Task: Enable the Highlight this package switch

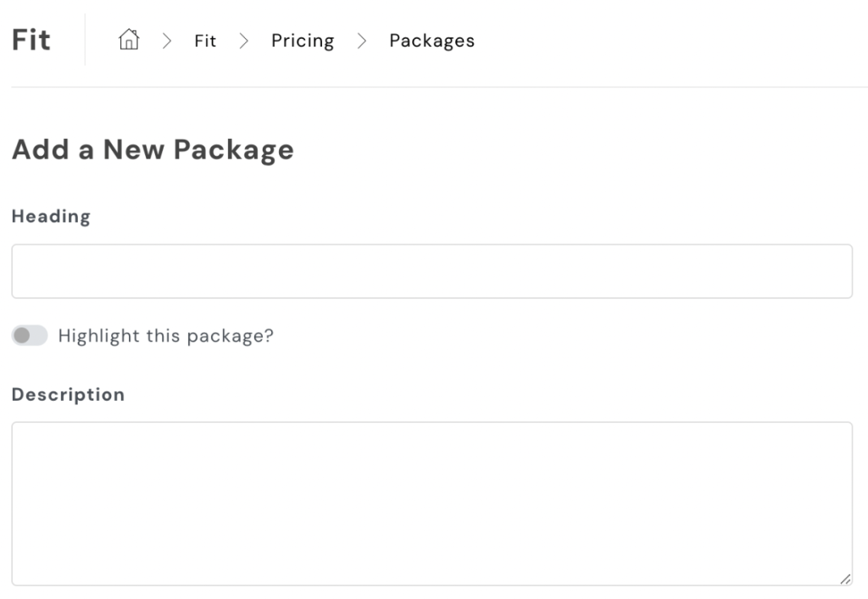Action: pyautogui.click(x=30, y=336)
